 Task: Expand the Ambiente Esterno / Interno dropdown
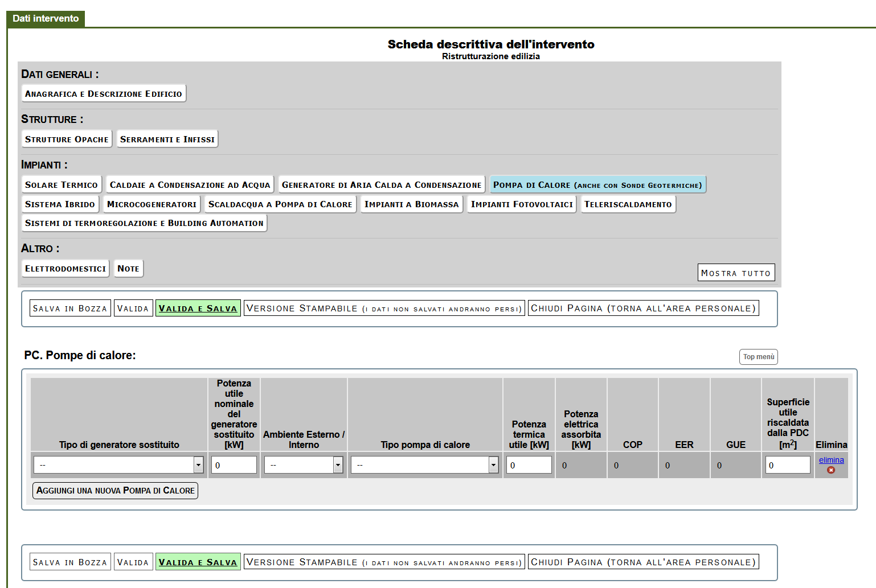(x=303, y=465)
